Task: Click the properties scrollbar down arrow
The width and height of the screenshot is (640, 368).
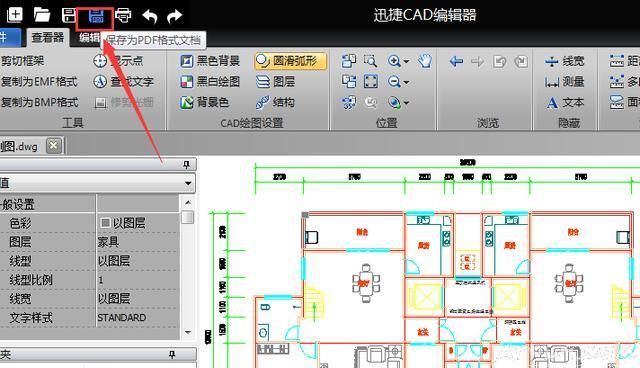Action: 188,333
